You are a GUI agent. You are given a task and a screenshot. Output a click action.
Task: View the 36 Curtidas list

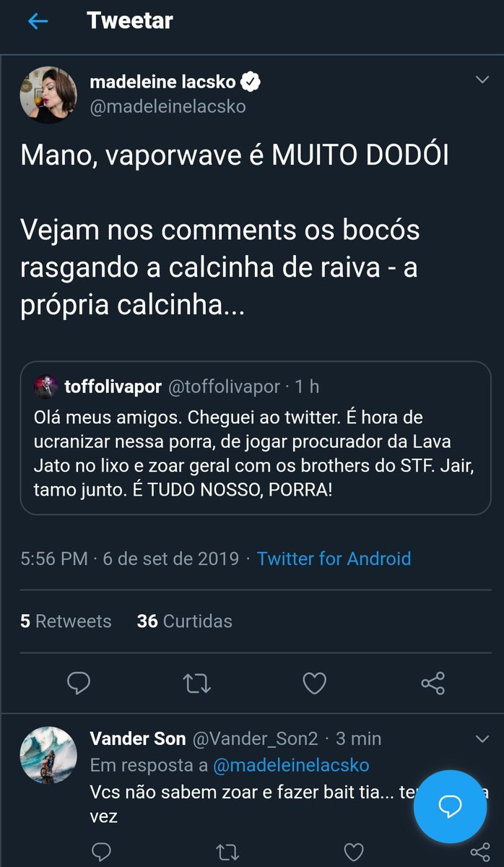pos(184,621)
